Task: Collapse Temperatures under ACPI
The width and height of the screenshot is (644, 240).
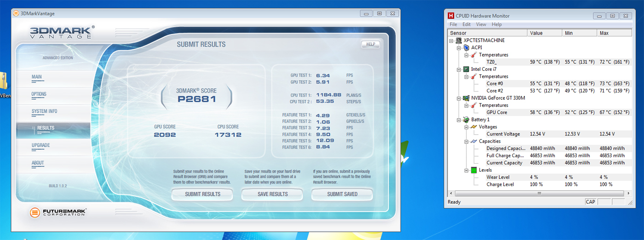Action: pos(466,55)
